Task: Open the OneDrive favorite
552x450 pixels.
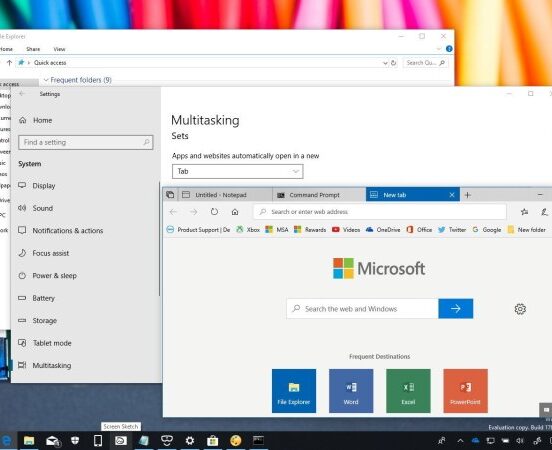Action: pos(383,230)
